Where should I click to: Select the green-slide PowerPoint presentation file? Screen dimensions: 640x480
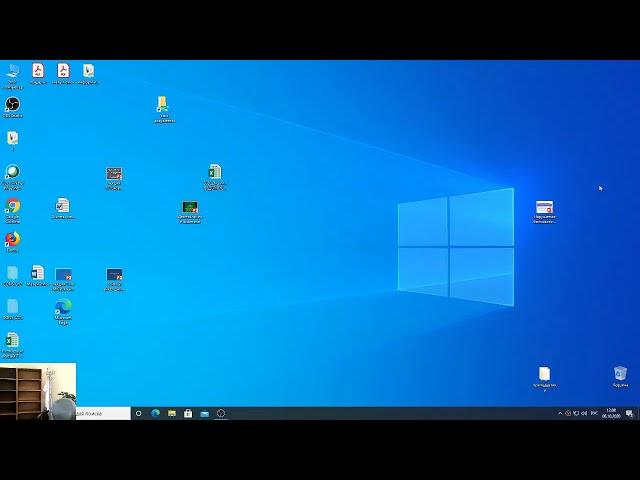pos(190,212)
